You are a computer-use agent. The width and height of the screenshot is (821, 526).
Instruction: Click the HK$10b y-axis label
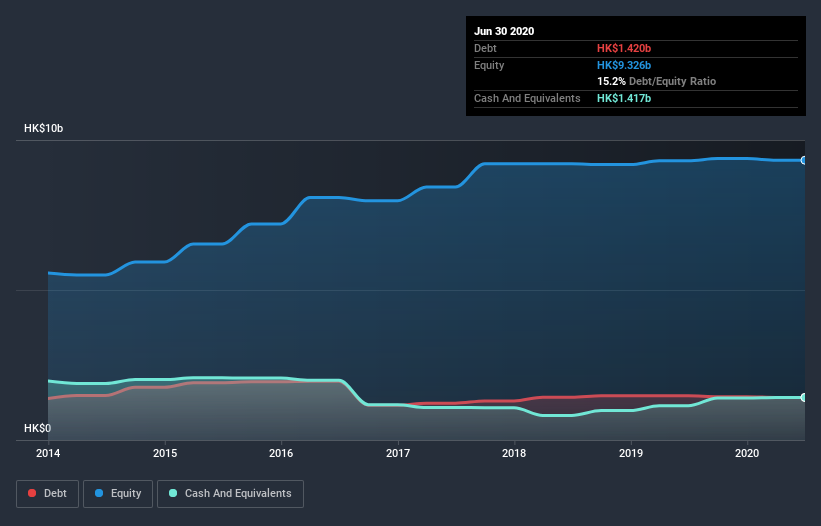(x=43, y=128)
